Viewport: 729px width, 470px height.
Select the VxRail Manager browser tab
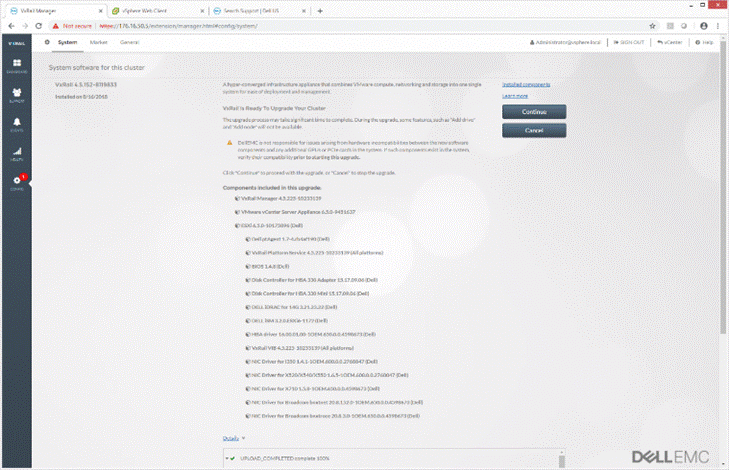(x=55, y=11)
